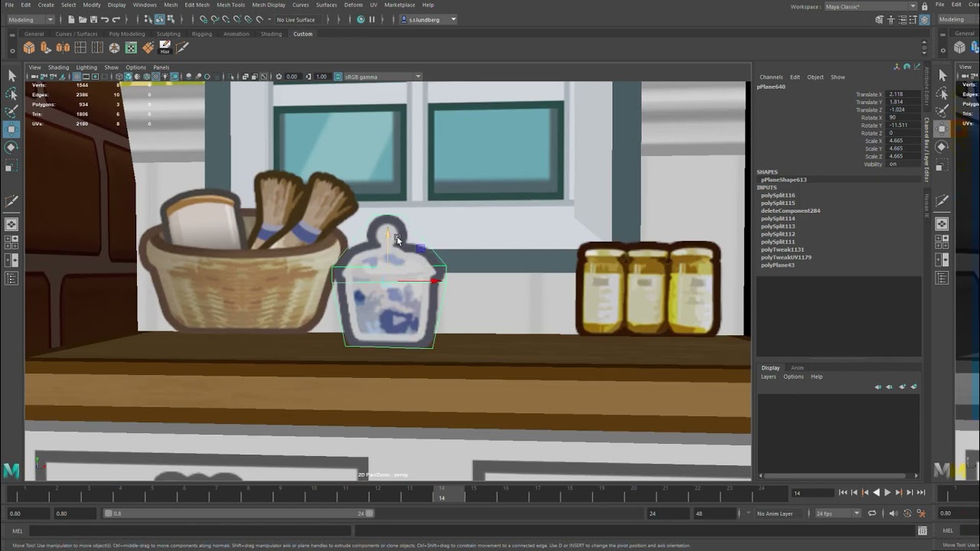Image resolution: width=980 pixels, height=551 pixels.
Task: Click the Hist shelf button
Action: pyautogui.click(x=165, y=47)
